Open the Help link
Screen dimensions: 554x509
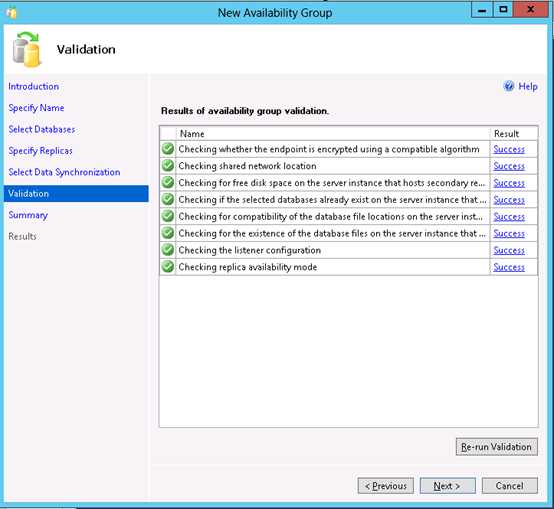point(528,86)
